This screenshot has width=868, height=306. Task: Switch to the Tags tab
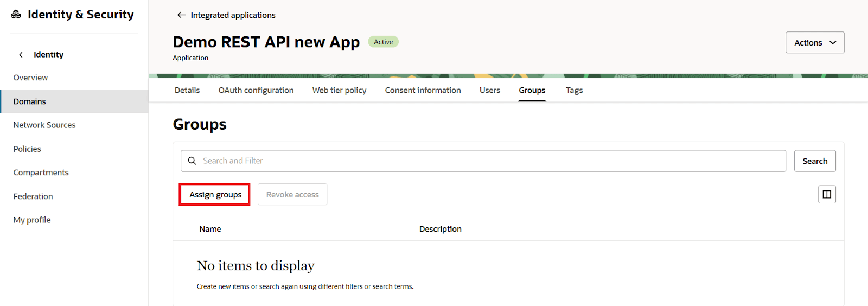(575, 90)
